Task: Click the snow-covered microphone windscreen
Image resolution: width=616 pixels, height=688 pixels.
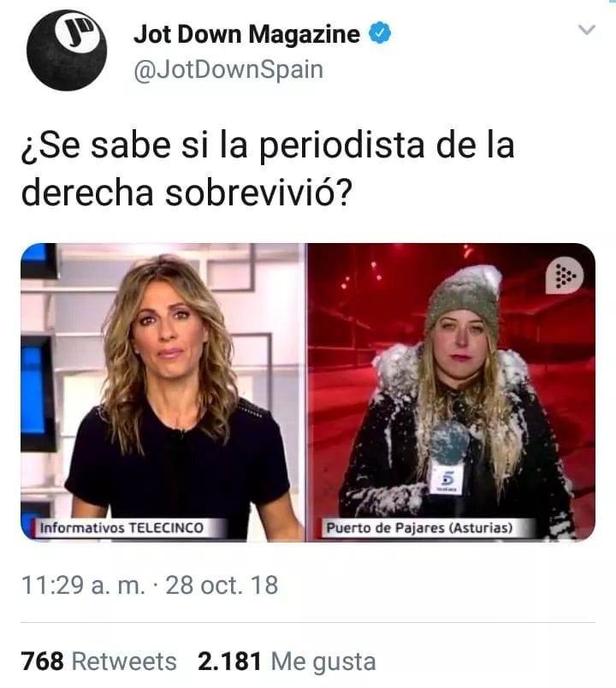Action: pyautogui.click(x=449, y=442)
